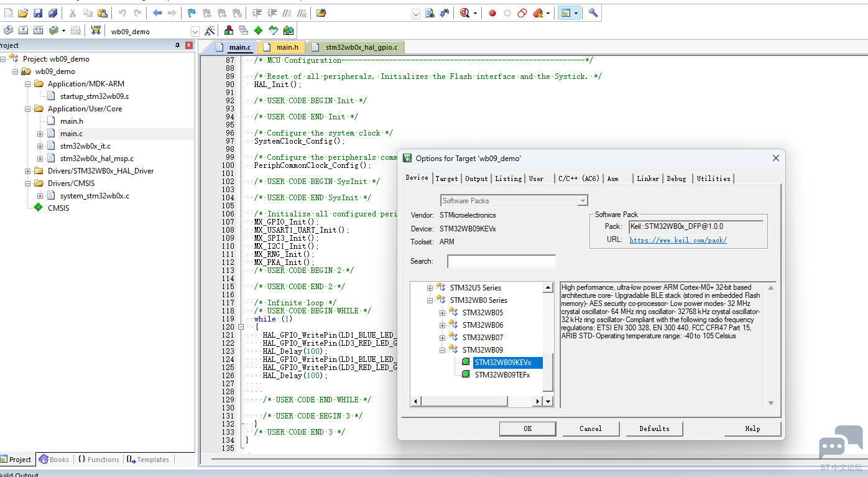Click the Rebuild all target files icon

(39, 30)
